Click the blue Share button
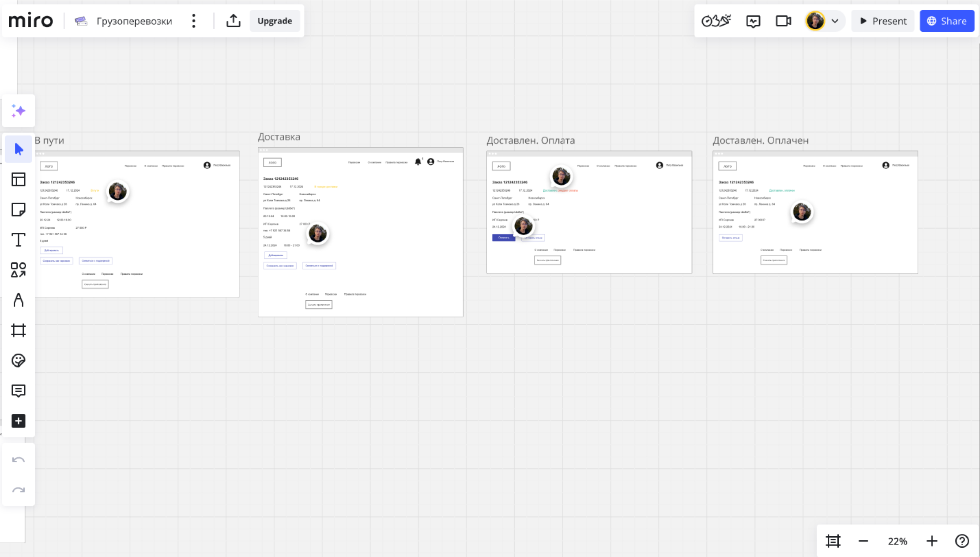The image size is (980, 557). [x=946, y=21]
